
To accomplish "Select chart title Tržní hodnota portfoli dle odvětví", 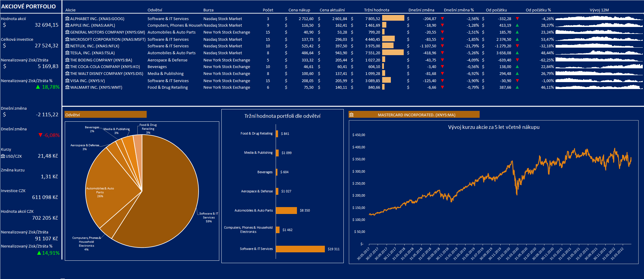I will [282, 116].
